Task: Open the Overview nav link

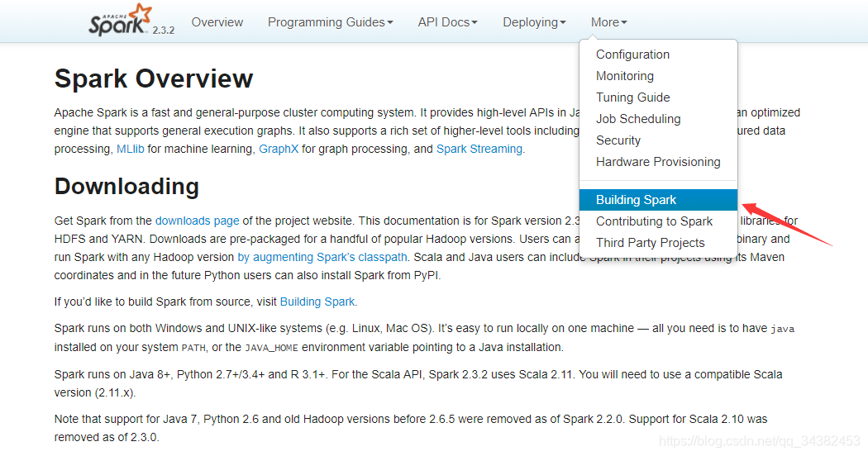Action: pyautogui.click(x=217, y=22)
